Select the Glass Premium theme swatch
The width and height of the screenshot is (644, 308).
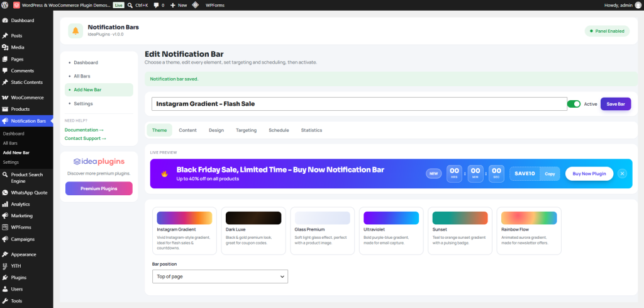[323, 218]
